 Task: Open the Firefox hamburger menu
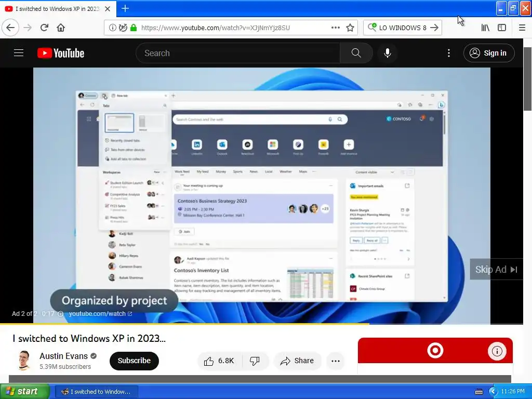click(522, 28)
